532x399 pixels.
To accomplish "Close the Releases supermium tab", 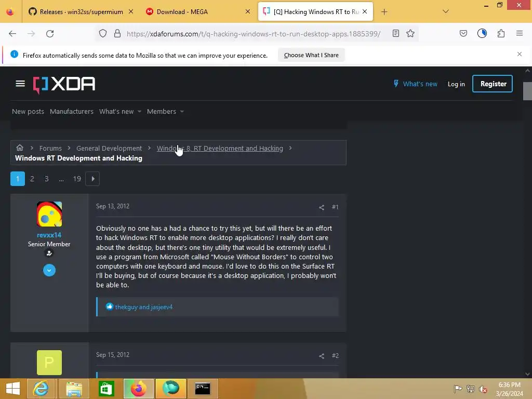I will tap(131, 11).
